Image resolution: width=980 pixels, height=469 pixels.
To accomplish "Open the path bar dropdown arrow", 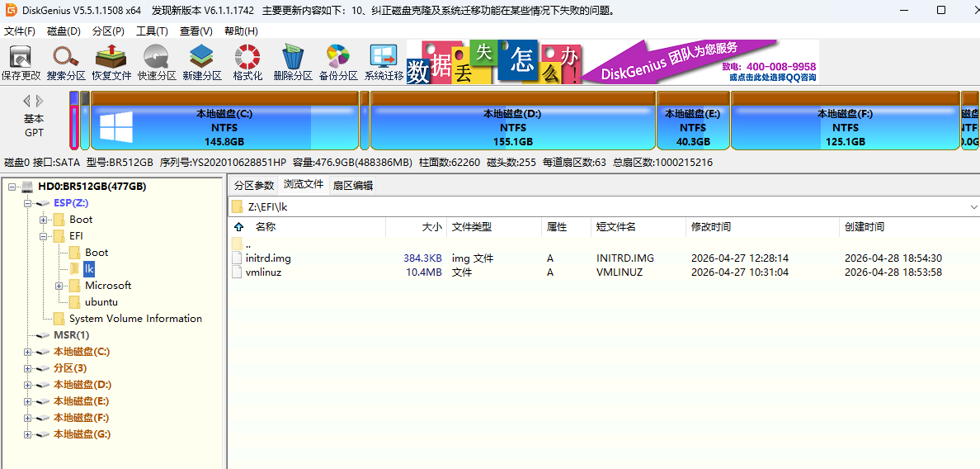I will click(x=973, y=207).
